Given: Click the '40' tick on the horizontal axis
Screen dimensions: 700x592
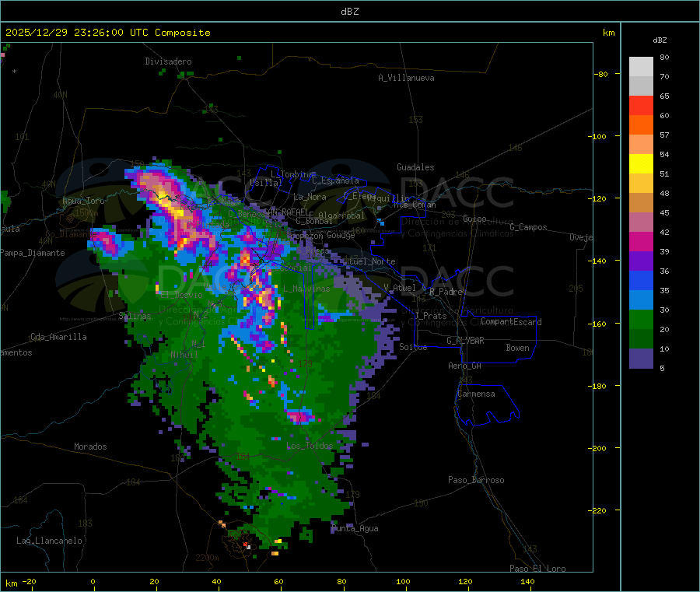Looking at the screenshot, I should 216,581.
